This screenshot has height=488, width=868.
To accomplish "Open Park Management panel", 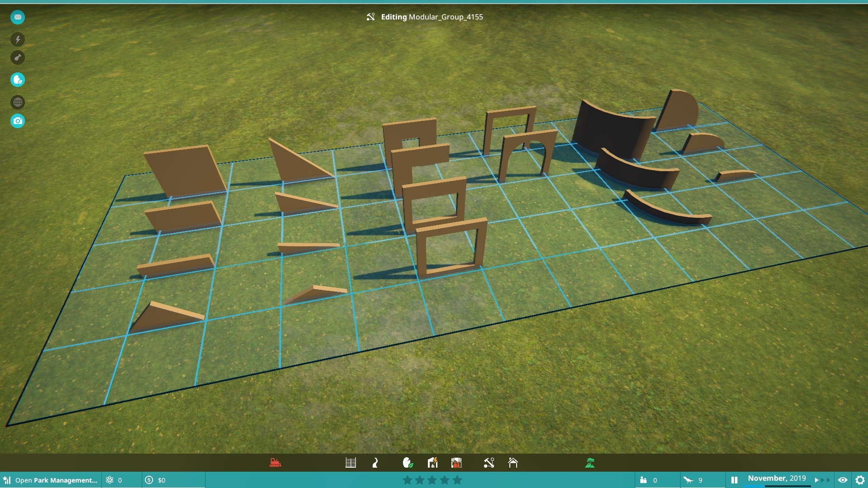I will [51, 480].
